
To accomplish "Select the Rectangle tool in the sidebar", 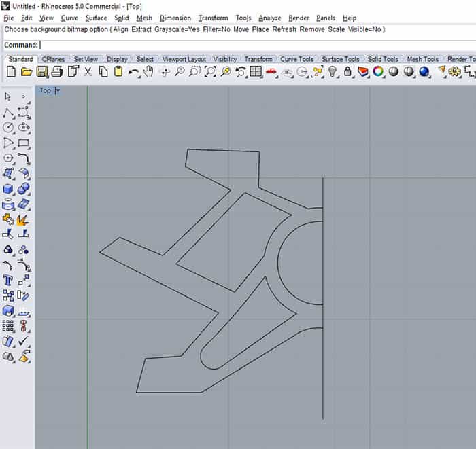I will coord(24,143).
